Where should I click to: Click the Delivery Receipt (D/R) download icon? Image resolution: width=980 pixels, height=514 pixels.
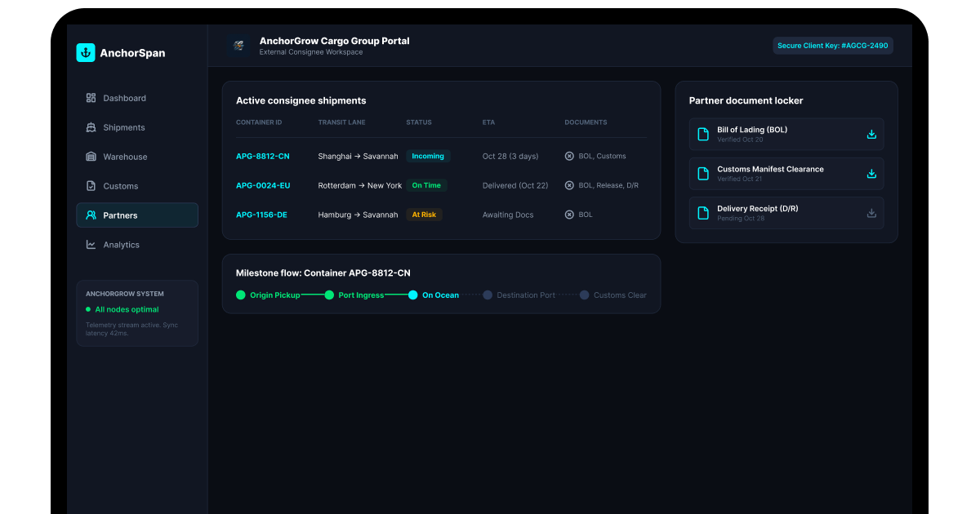coord(871,213)
